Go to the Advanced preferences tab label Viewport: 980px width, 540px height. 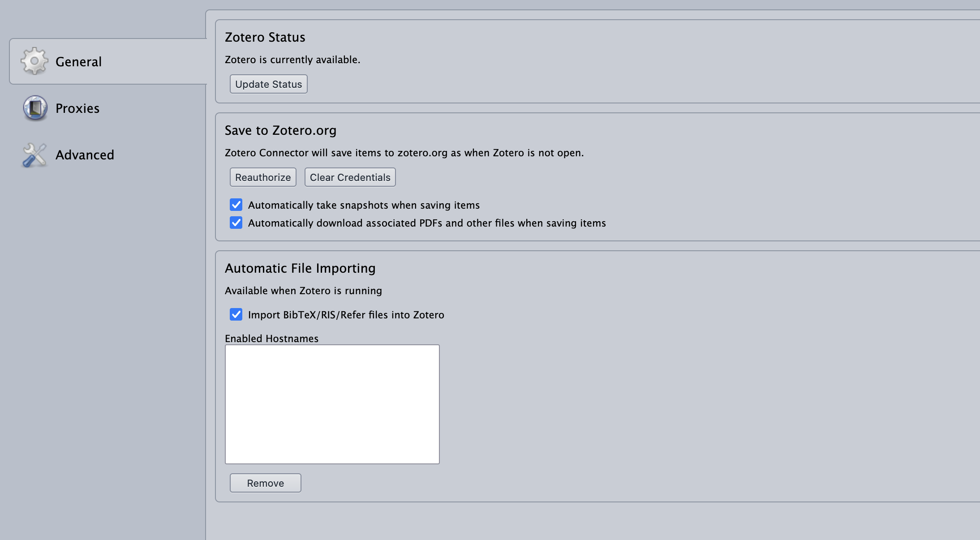tap(85, 155)
